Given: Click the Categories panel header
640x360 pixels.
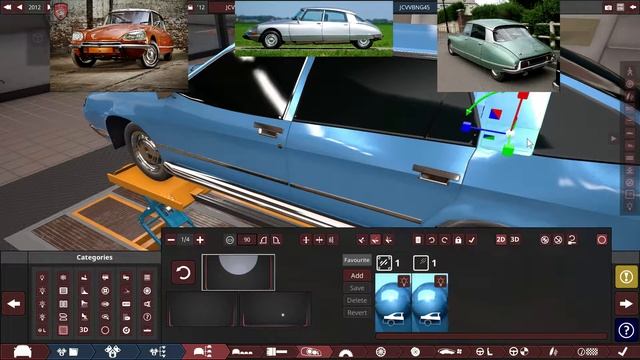Looking at the screenshot, I should click(94, 258).
